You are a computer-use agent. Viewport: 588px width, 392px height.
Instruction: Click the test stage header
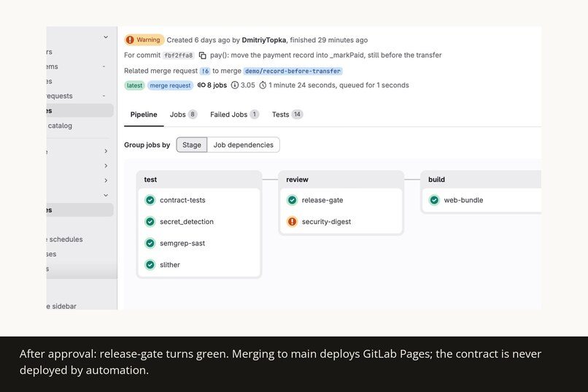[150, 180]
